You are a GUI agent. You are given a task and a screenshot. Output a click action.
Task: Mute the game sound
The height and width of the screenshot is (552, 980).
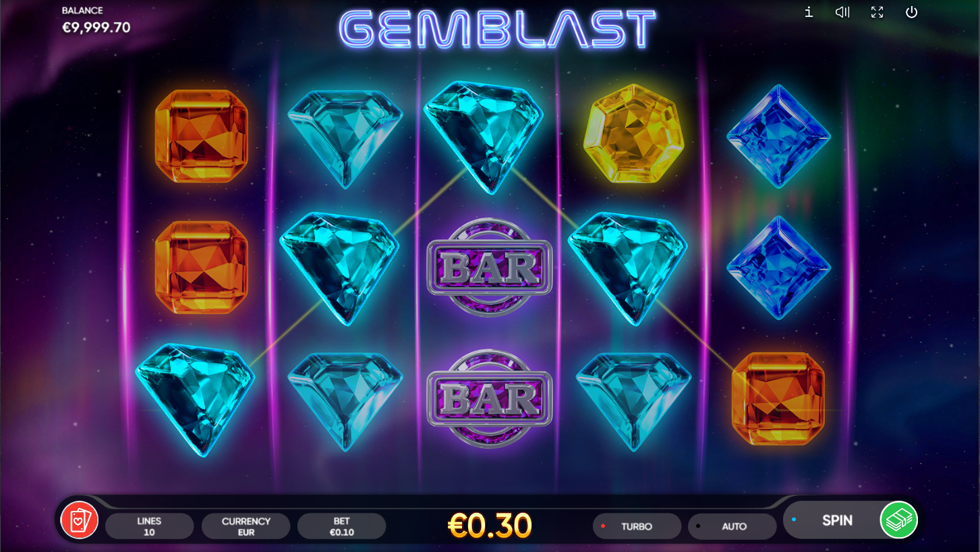click(x=842, y=12)
